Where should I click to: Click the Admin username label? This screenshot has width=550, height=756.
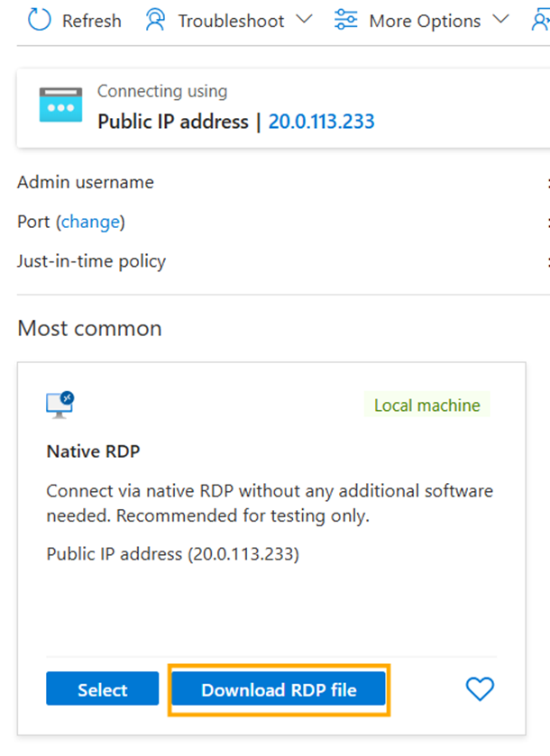coord(86,182)
